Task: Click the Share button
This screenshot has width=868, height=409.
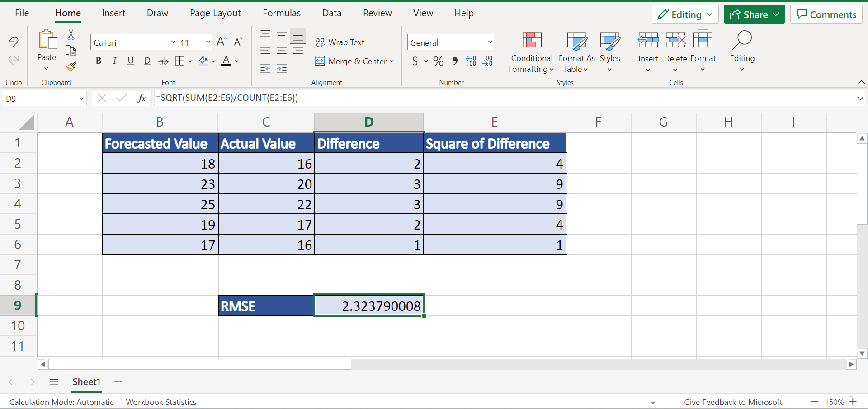Action: click(753, 14)
